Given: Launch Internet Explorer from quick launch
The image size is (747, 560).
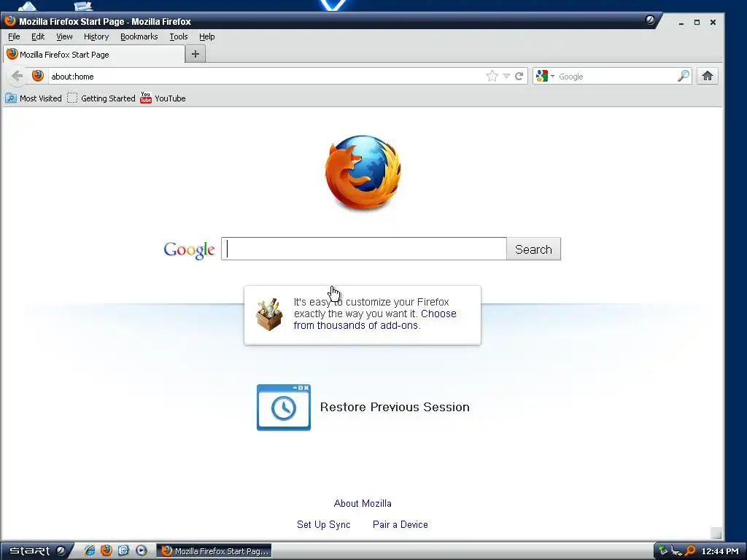Looking at the screenshot, I should tap(89, 551).
